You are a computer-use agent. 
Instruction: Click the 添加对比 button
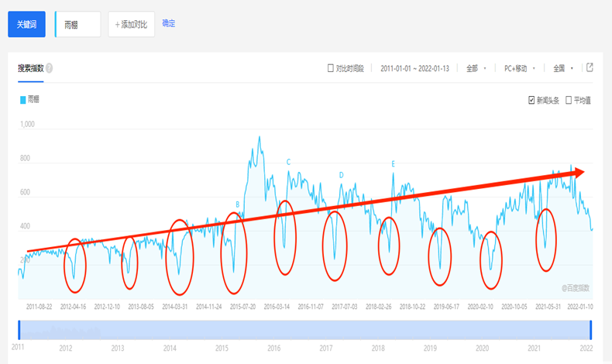pyautogui.click(x=131, y=24)
